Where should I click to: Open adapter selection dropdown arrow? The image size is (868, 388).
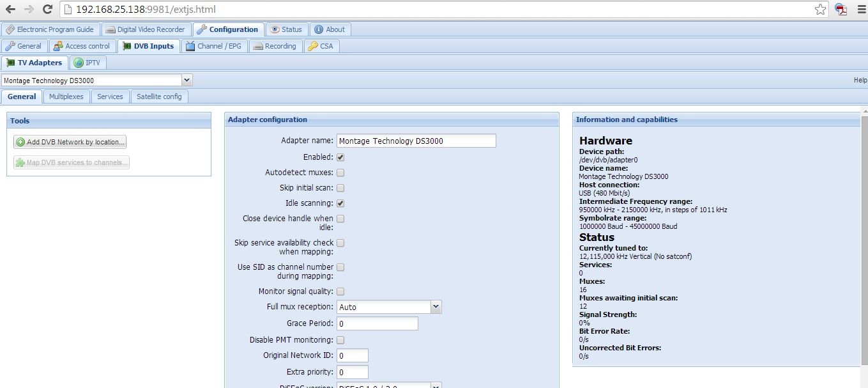(x=187, y=81)
